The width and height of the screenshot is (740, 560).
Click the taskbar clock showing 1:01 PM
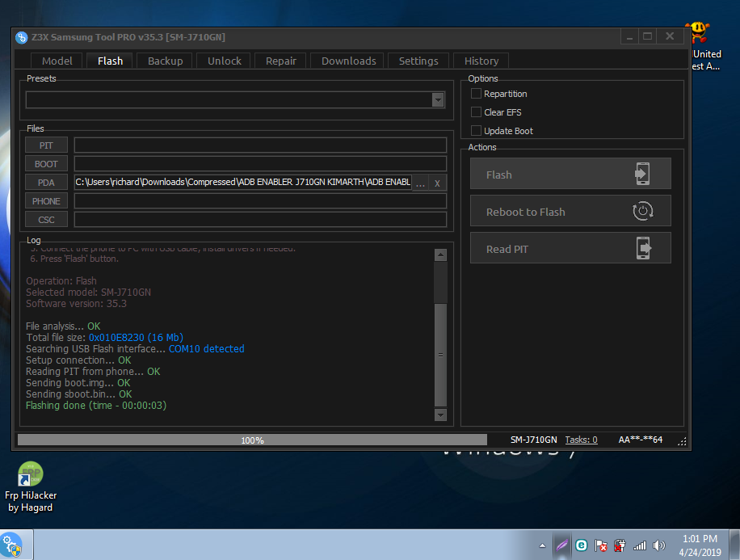(700, 545)
